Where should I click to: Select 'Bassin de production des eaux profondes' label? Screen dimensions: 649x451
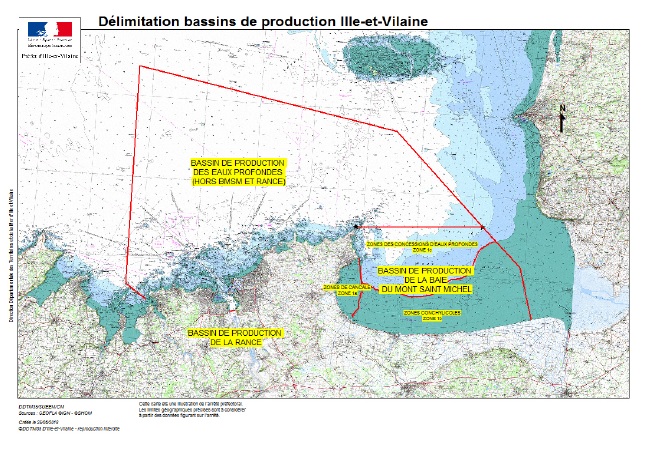click(238, 173)
